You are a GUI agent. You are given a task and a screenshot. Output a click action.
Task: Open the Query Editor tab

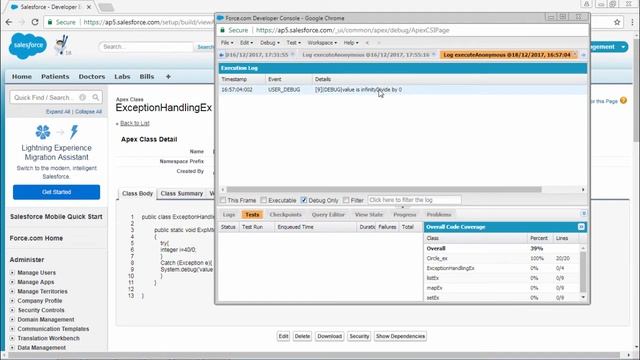[x=328, y=214]
